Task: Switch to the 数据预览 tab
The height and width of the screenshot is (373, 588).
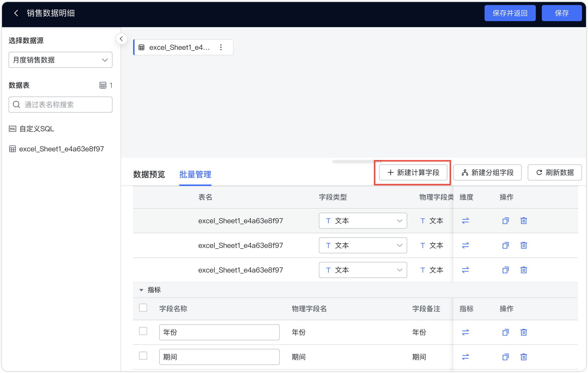Action: point(149,174)
